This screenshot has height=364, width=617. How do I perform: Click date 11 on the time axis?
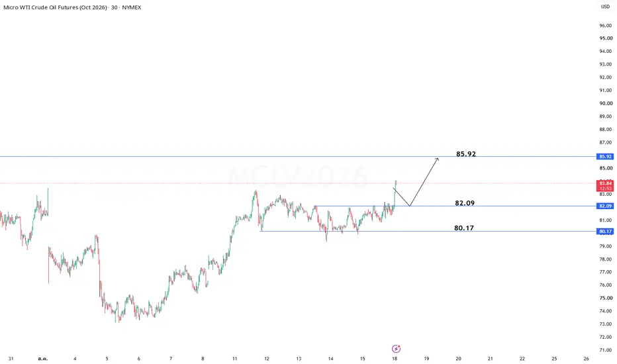click(234, 359)
